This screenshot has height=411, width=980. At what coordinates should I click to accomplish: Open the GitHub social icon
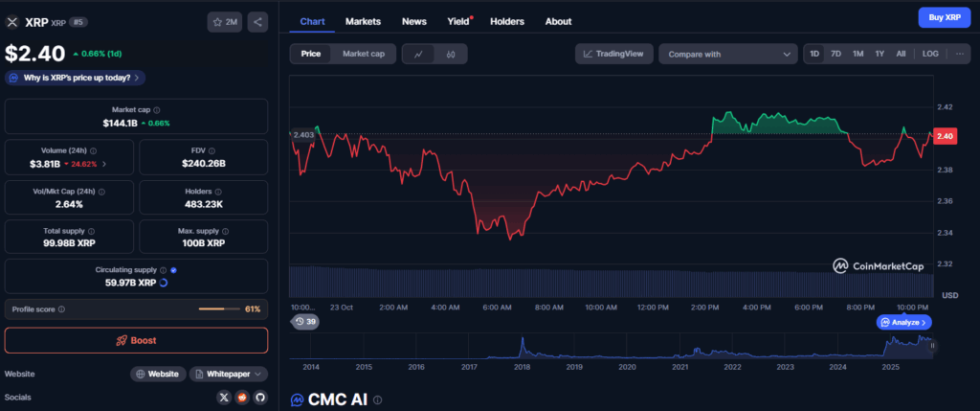coord(259,397)
